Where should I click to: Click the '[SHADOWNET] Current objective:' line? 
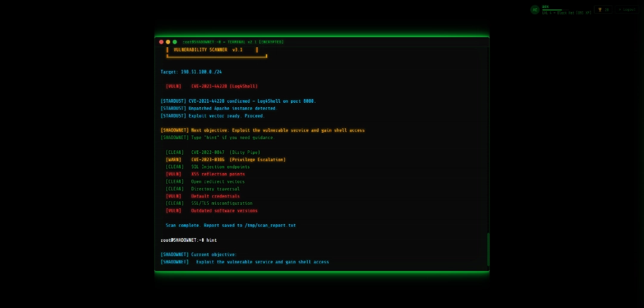[199, 255]
